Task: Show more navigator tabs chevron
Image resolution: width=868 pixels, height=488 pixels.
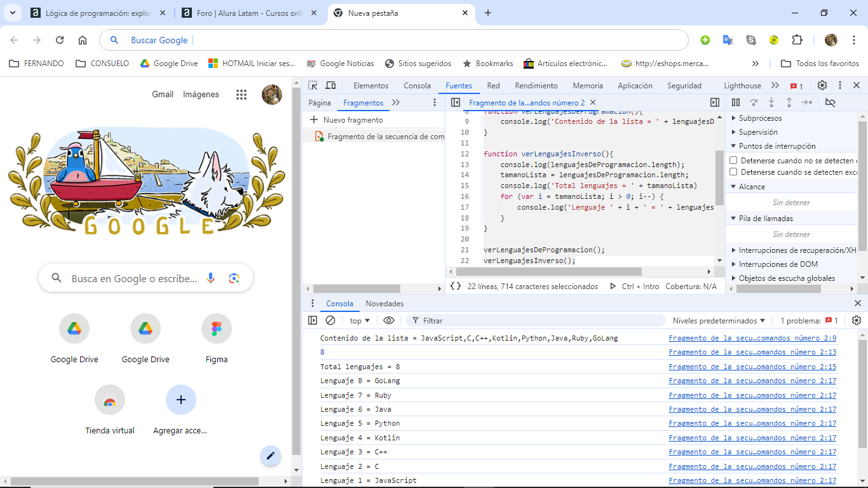Action: [x=396, y=102]
